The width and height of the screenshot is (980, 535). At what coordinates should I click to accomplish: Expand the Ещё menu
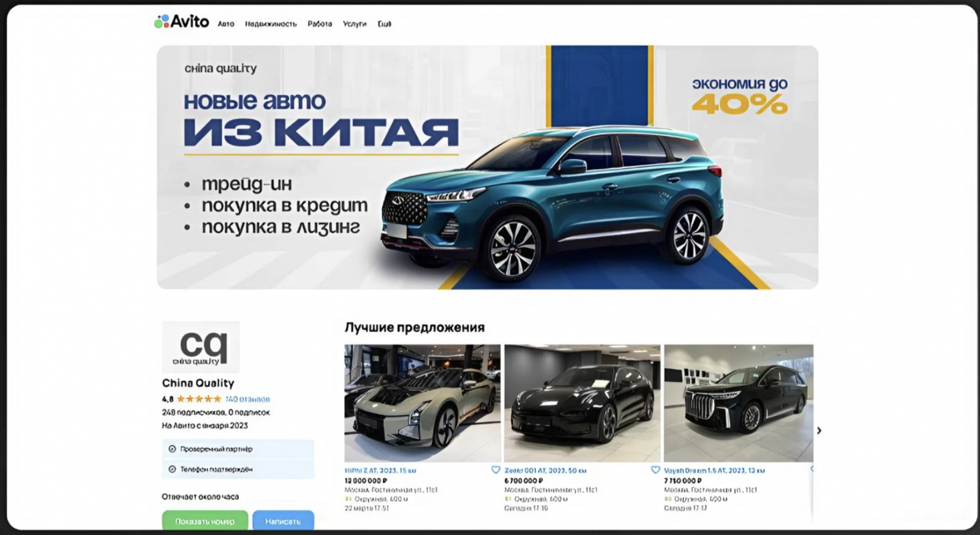pyautogui.click(x=384, y=24)
